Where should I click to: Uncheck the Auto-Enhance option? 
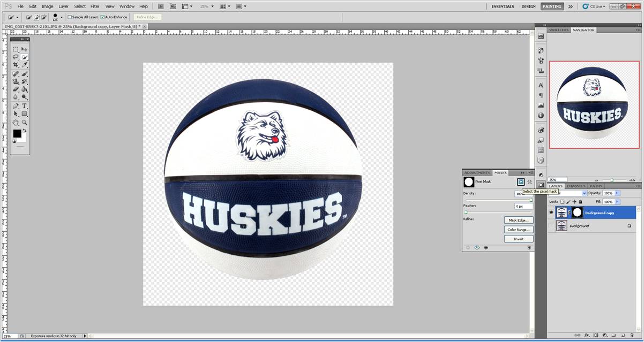(102, 17)
